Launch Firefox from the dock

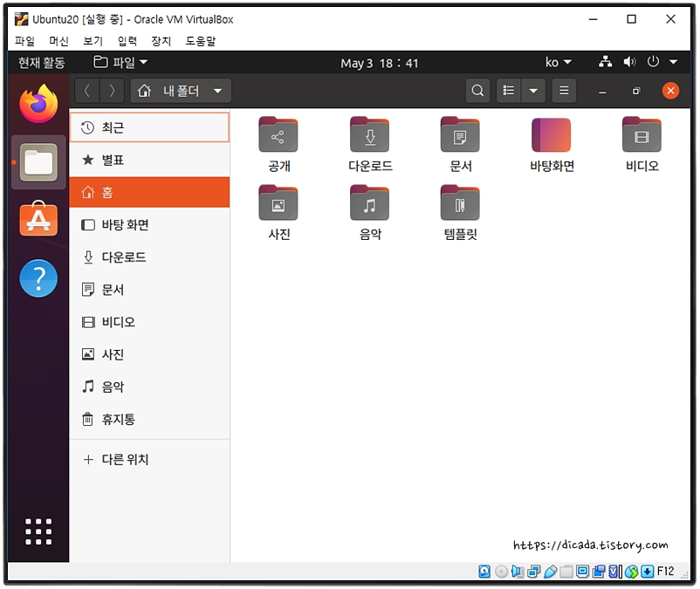pyautogui.click(x=38, y=104)
